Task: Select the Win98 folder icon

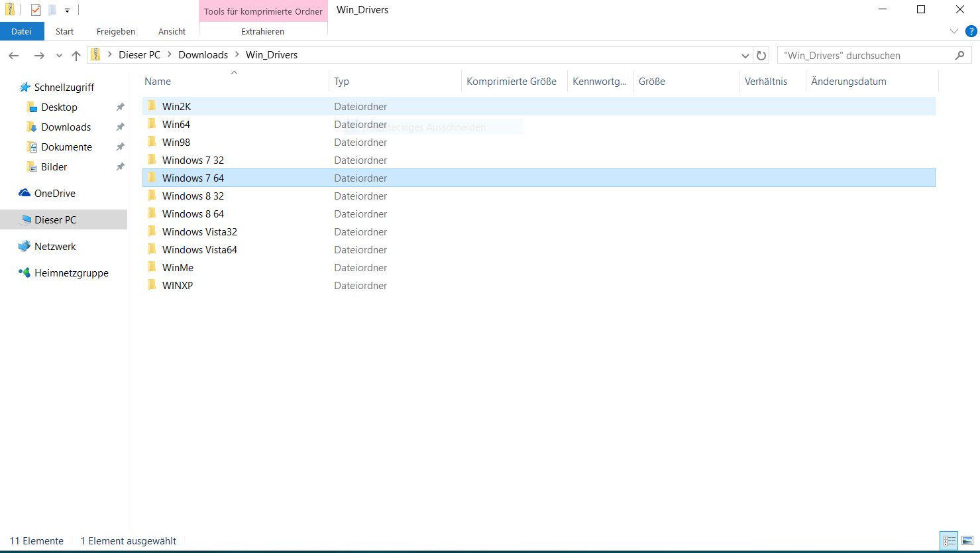Action: 152,142
